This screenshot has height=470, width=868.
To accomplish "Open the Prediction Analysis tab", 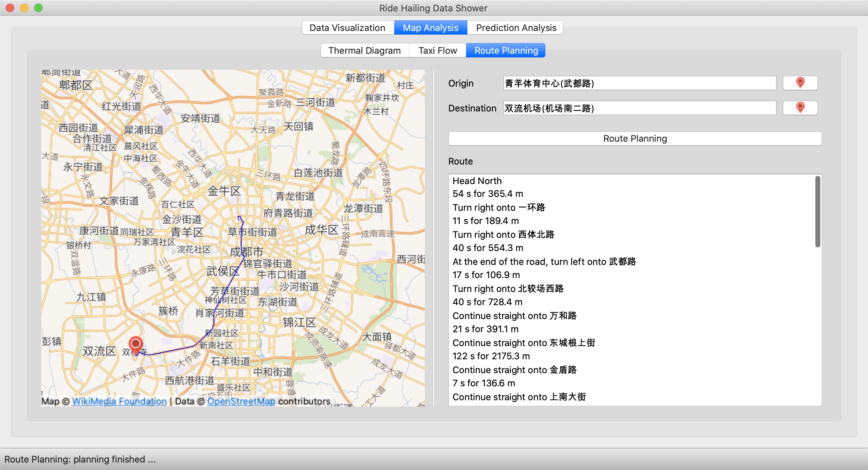I will tap(516, 28).
